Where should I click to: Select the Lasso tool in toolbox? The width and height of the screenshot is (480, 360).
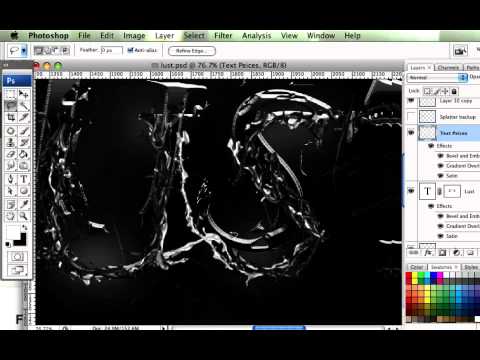11,106
